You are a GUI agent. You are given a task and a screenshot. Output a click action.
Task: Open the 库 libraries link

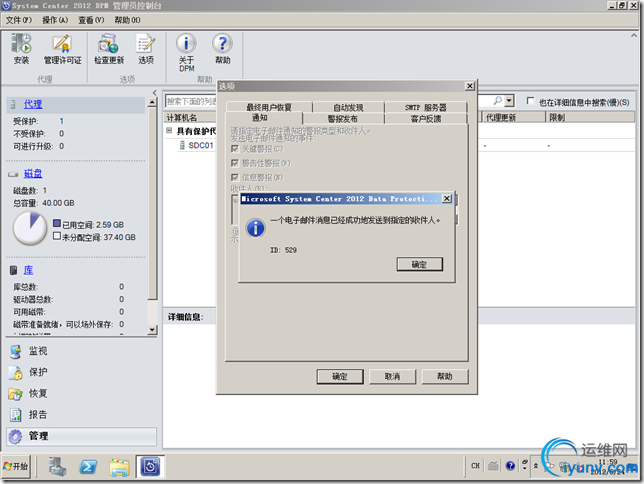28,270
